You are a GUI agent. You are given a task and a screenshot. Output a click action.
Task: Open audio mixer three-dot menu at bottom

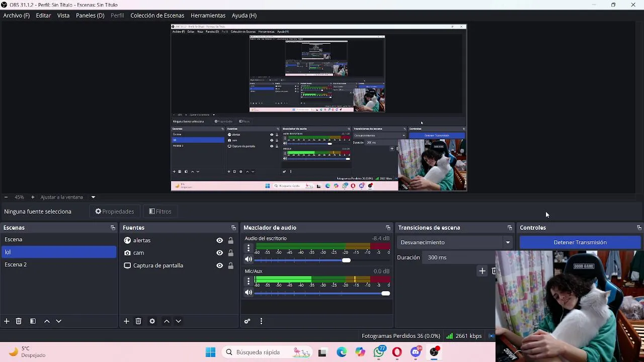pos(261,321)
